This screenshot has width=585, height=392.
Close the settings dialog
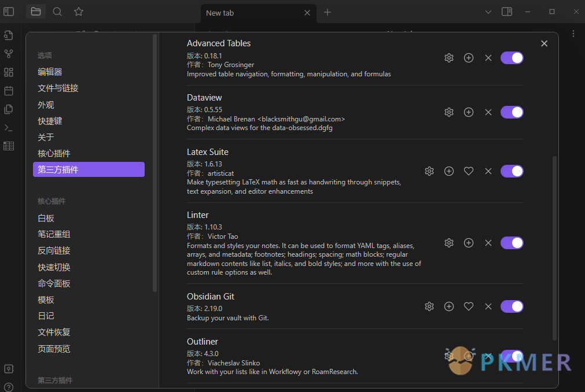point(544,43)
